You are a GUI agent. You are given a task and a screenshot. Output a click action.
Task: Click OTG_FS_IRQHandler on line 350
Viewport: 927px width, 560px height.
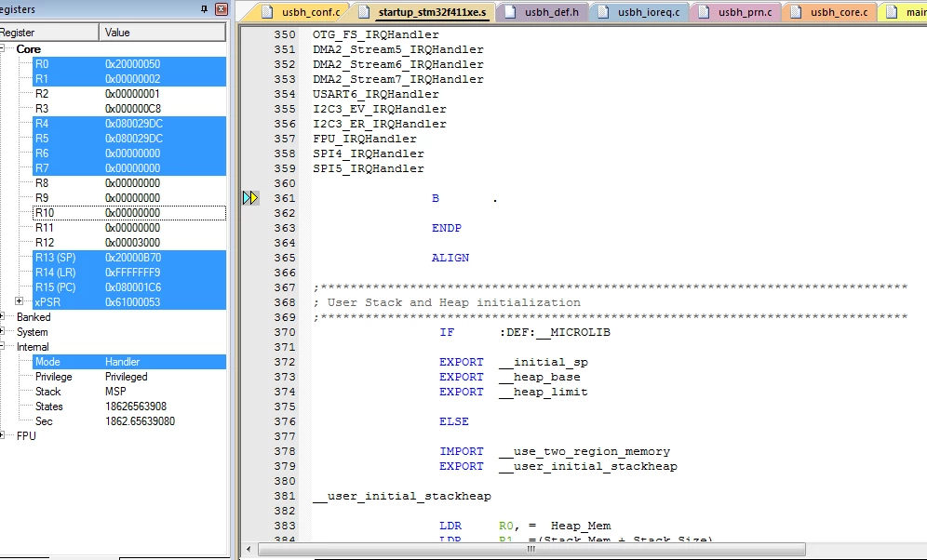376,34
